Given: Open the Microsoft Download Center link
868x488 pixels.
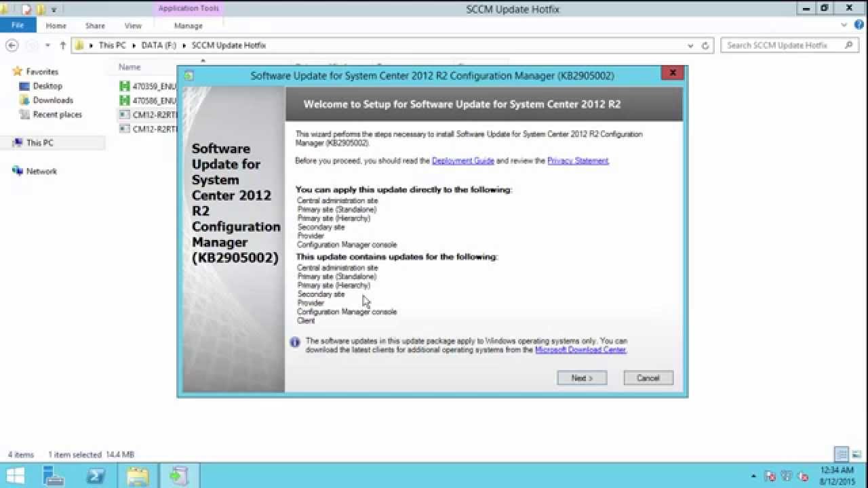Looking at the screenshot, I should coord(580,350).
